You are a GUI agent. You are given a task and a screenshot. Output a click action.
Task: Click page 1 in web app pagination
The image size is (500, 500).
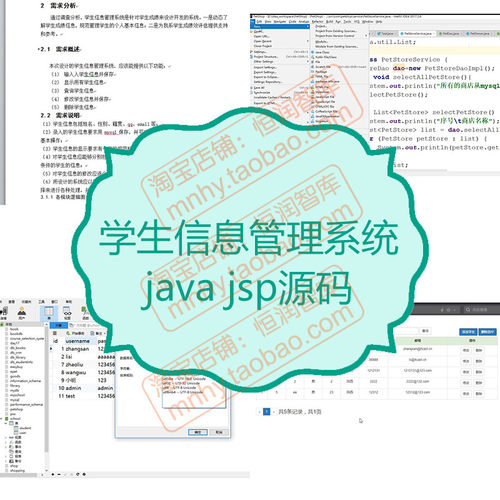(267, 412)
